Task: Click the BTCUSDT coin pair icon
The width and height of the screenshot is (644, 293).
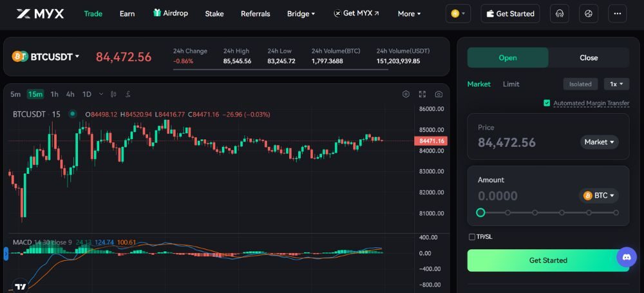Action: tap(20, 56)
